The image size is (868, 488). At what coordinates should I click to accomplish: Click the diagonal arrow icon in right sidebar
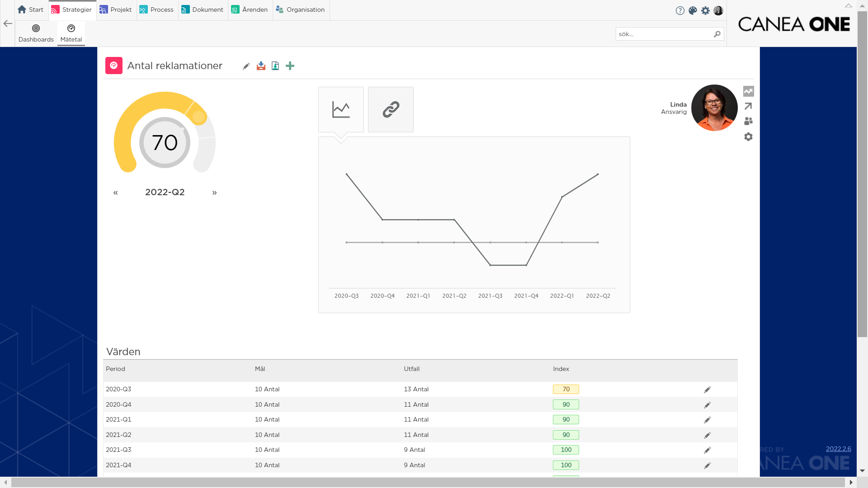click(x=748, y=106)
